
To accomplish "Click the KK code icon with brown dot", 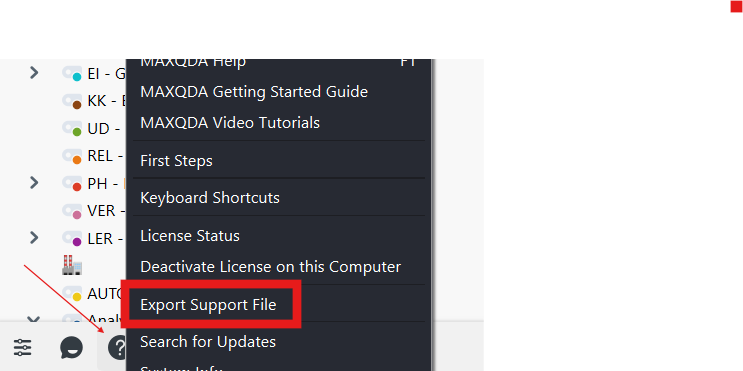I will 72,101.
